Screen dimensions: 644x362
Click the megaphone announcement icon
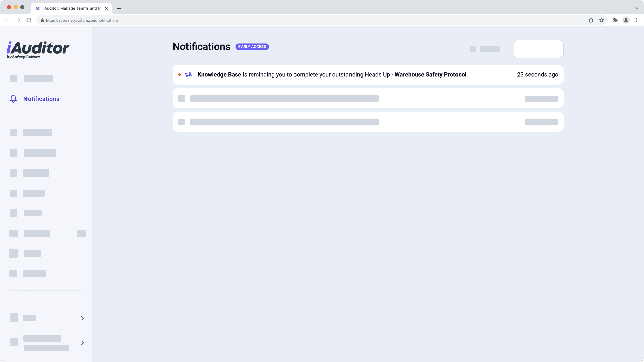coord(189,74)
